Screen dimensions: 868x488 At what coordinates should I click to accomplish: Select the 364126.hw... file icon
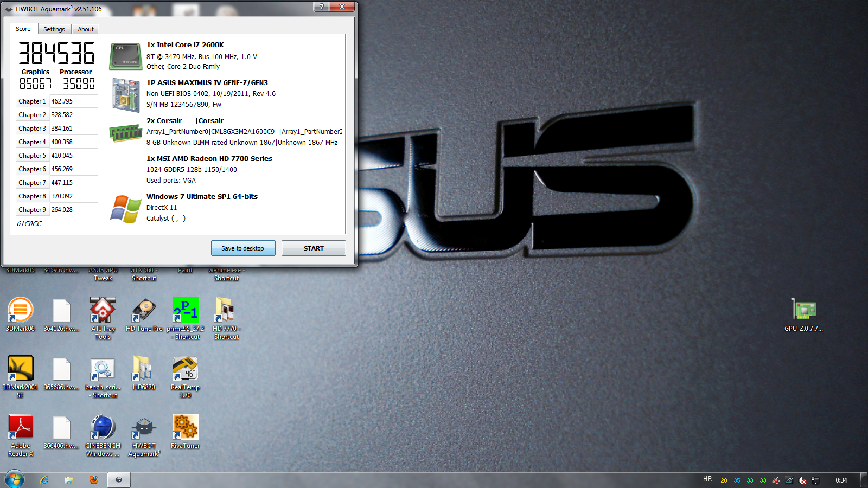coord(61,314)
